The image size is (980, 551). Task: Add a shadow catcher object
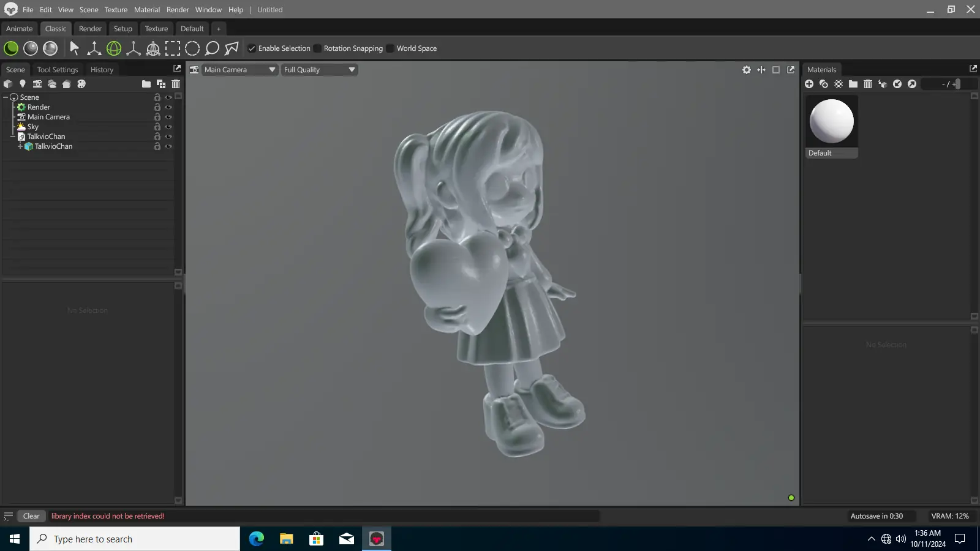click(x=67, y=84)
